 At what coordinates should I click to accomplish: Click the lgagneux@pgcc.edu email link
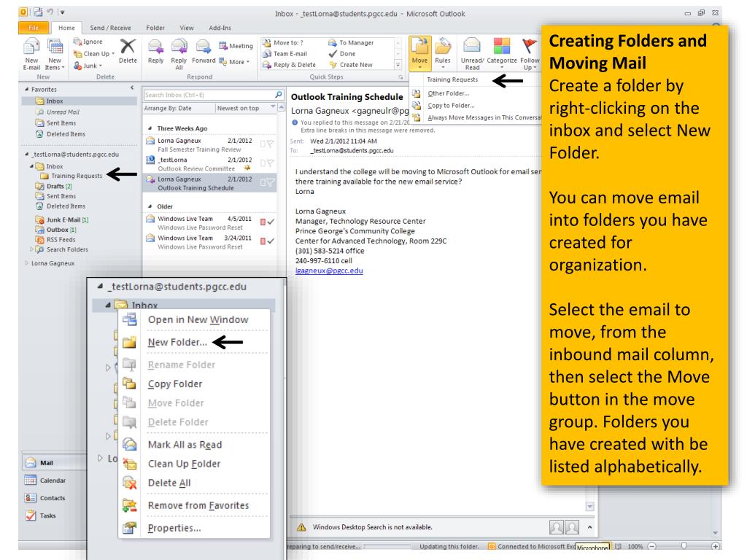329,271
